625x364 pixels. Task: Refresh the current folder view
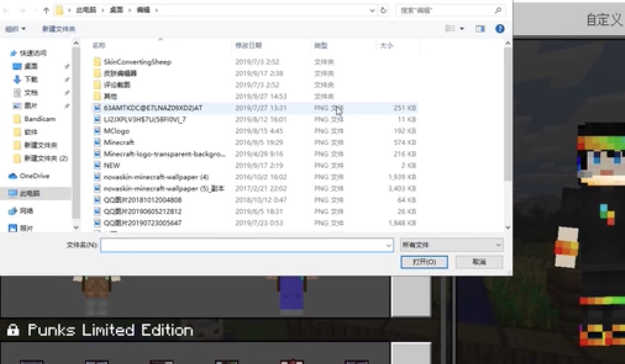point(384,11)
